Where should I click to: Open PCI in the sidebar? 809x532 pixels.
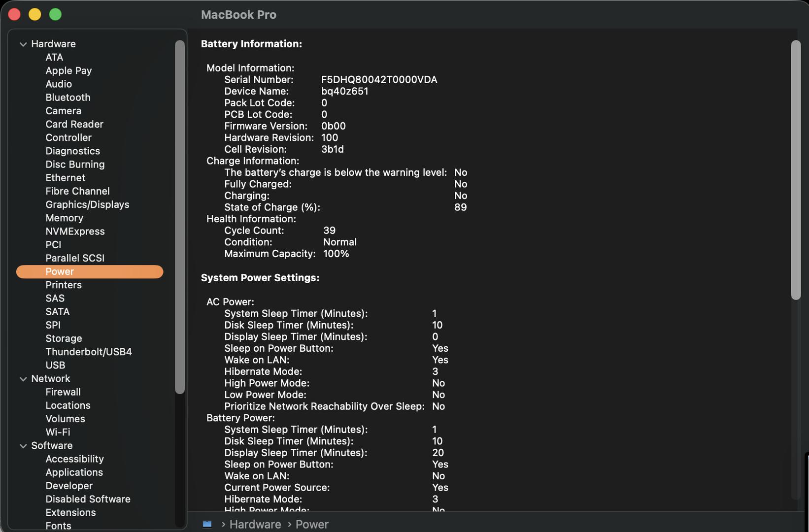[53, 244]
